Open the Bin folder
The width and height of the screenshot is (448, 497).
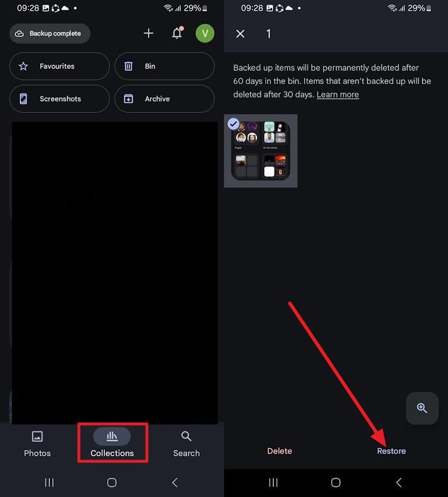[164, 66]
